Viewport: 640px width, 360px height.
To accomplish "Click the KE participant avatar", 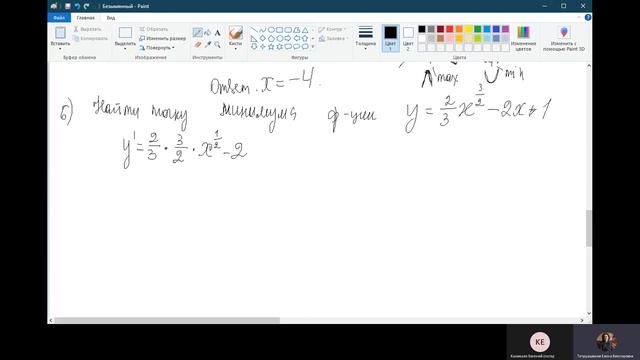I will (x=540, y=342).
